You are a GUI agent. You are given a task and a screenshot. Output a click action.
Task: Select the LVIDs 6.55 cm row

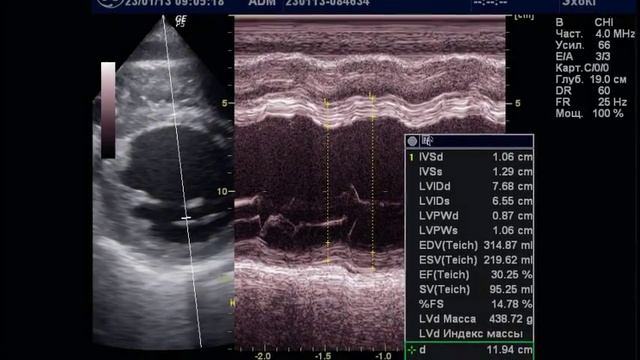pos(469,201)
